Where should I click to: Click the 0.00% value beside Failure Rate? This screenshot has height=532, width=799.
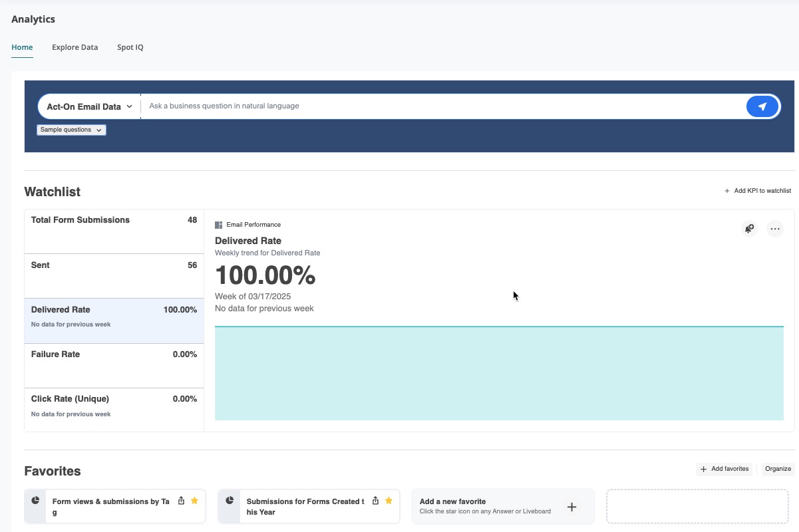tap(185, 354)
